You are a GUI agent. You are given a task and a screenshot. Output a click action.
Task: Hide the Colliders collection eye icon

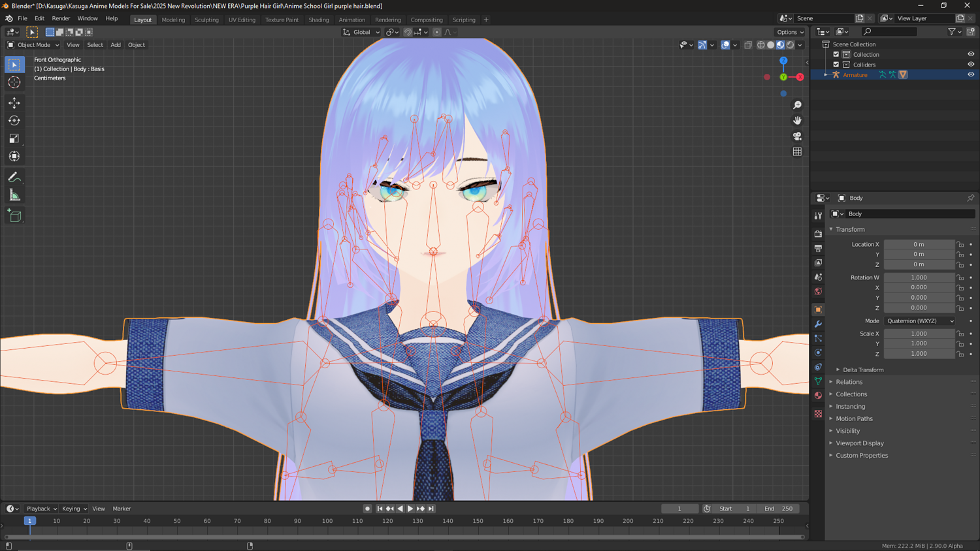coord(971,65)
